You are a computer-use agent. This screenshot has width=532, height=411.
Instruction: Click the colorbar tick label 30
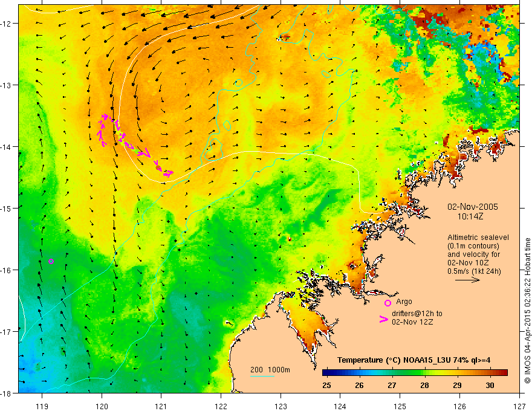(x=490, y=386)
